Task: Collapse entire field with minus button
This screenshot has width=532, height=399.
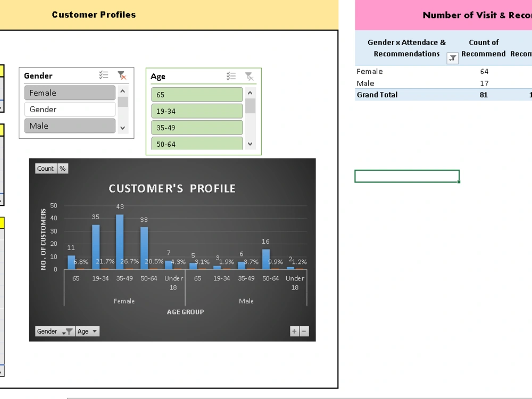Action: coord(304,331)
